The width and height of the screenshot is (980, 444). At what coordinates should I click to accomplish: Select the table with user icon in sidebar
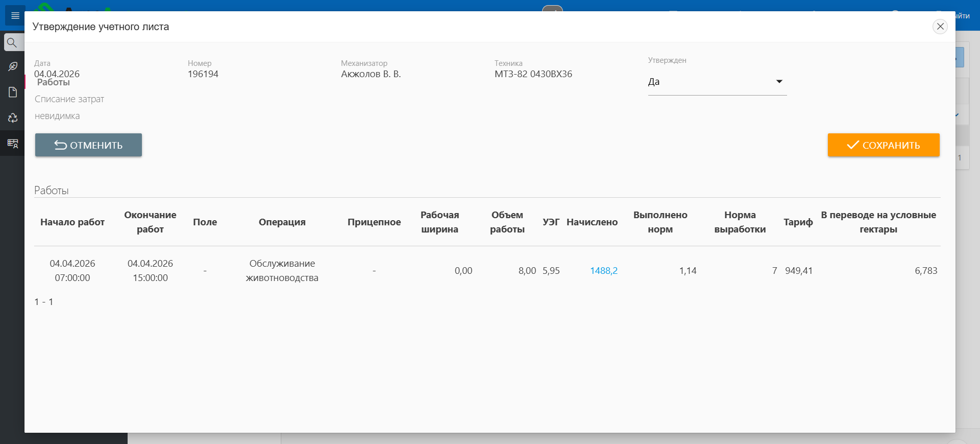12,144
